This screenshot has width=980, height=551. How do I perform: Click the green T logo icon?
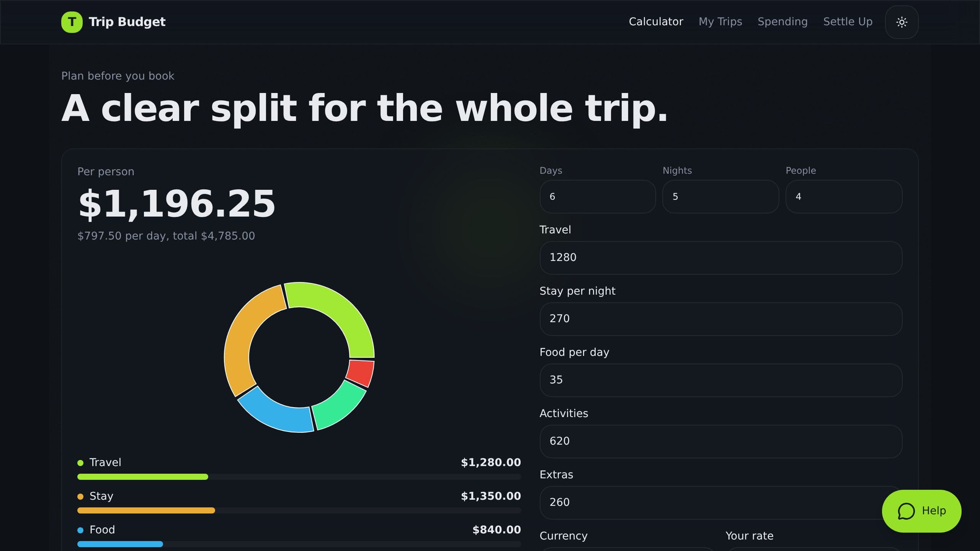click(x=72, y=22)
